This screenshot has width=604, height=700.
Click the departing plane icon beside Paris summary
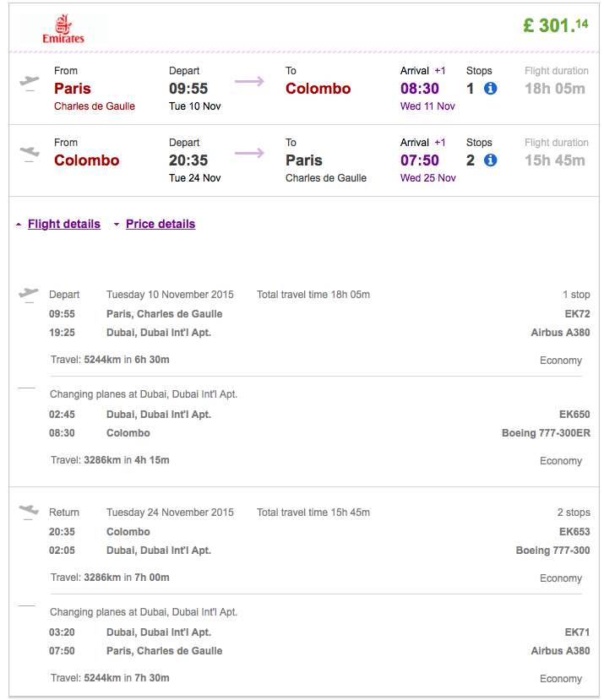[30, 83]
